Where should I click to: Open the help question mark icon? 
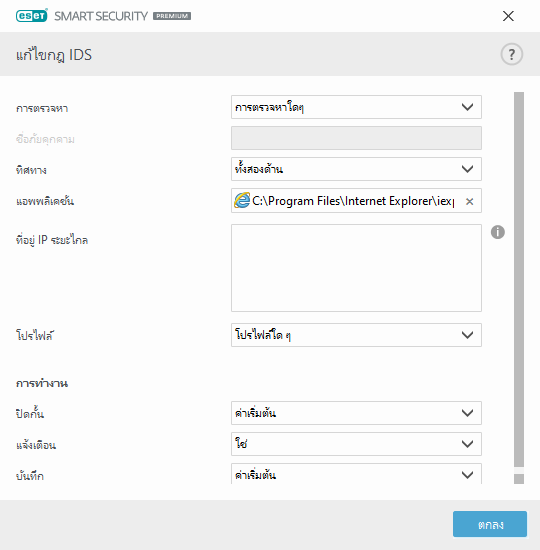tap(512, 54)
